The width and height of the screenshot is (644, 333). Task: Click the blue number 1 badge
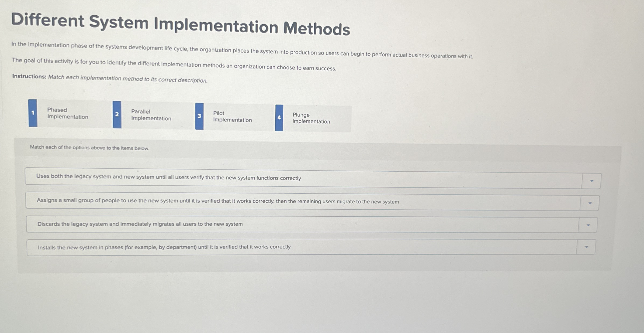pyautogui.click(x=33, y=113)
